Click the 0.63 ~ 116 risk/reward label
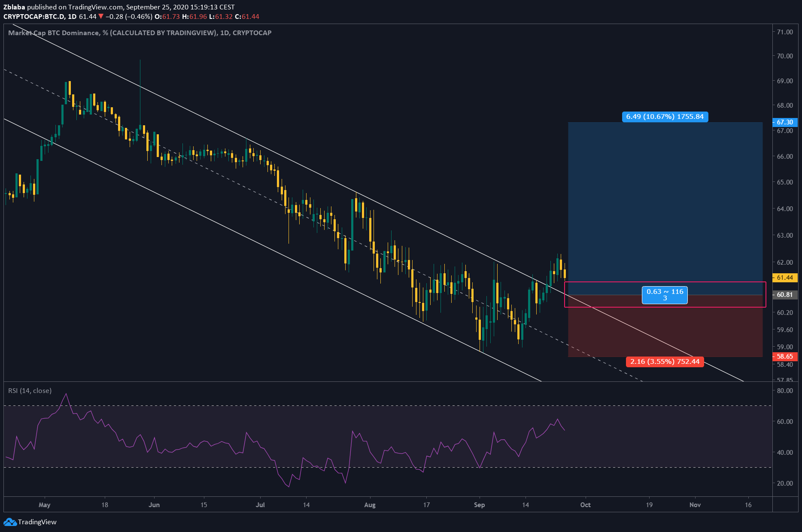 click(x=665, y=295)
